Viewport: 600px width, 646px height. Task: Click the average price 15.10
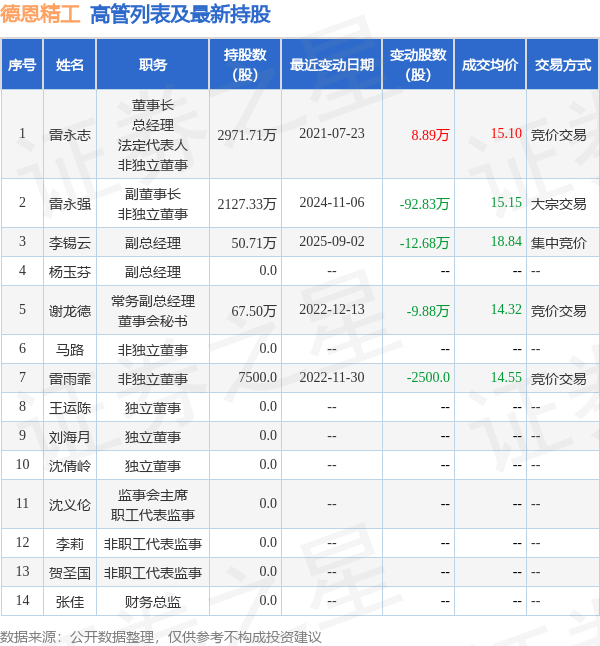point(506,133)
